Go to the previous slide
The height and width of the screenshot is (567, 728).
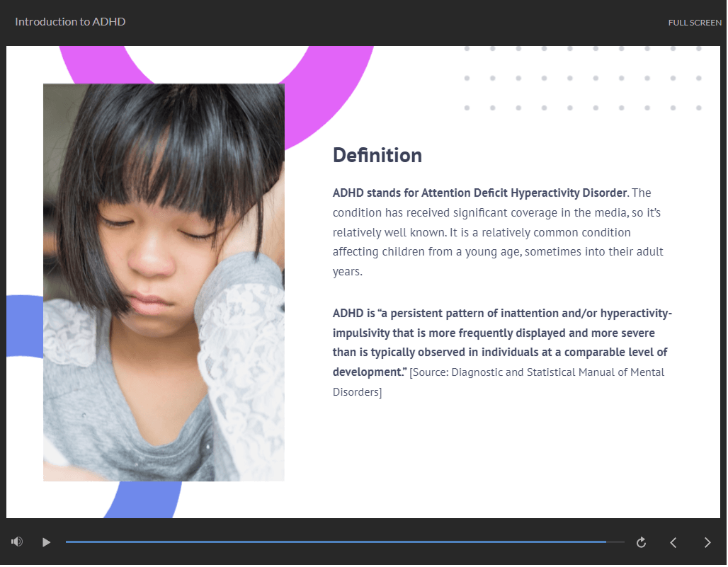click(673, 542)
